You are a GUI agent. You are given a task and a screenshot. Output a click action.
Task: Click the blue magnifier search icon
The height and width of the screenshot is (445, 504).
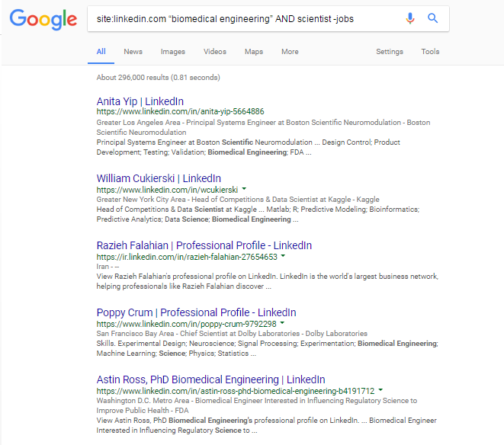pos(432,18)
